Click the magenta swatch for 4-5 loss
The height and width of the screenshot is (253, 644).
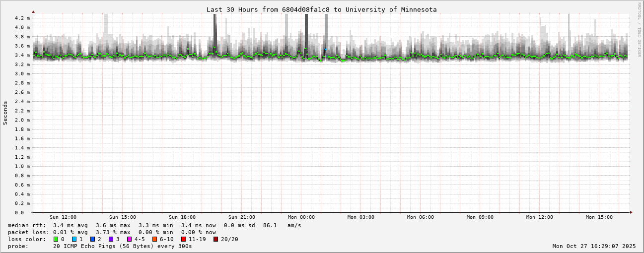130,239
